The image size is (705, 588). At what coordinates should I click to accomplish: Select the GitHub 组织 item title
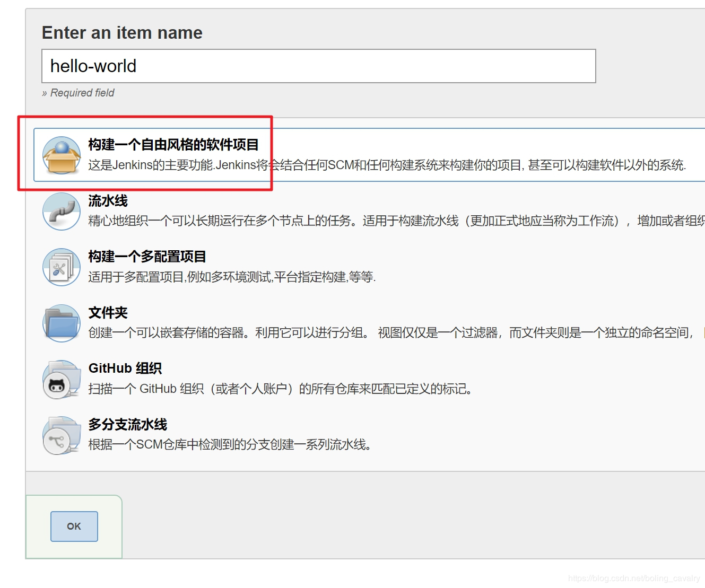point(125,368)
